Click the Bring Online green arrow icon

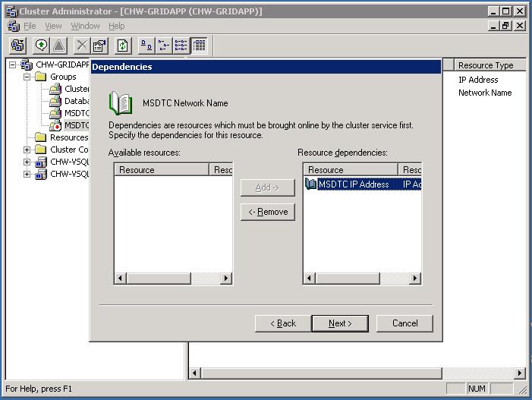(42, 46)
